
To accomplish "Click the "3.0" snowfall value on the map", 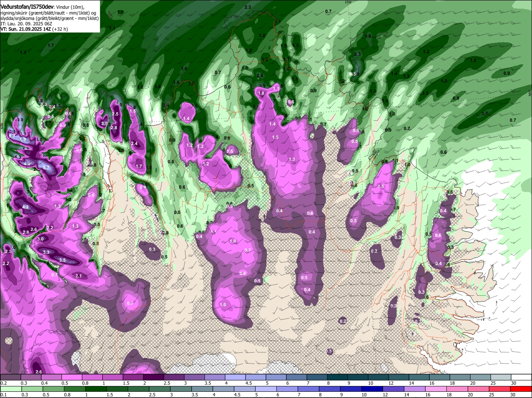I will pos(40,239).
